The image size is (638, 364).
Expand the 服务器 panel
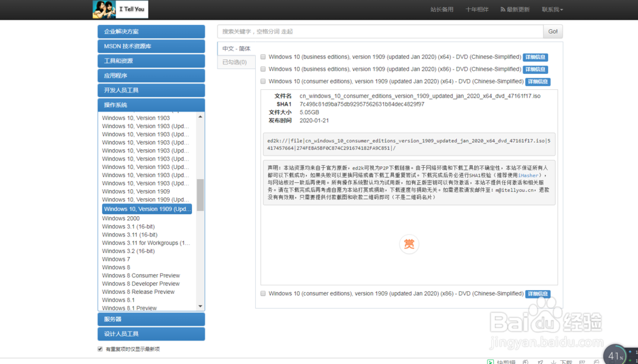tap(151, 319)
